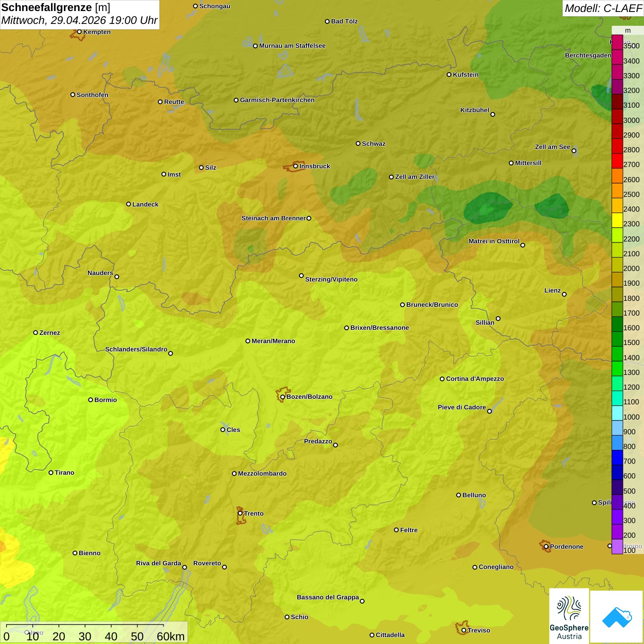Click the Zernez location marker
Image resolution: width=644 pixels, height=644 pixels.
tap(35, 333)
